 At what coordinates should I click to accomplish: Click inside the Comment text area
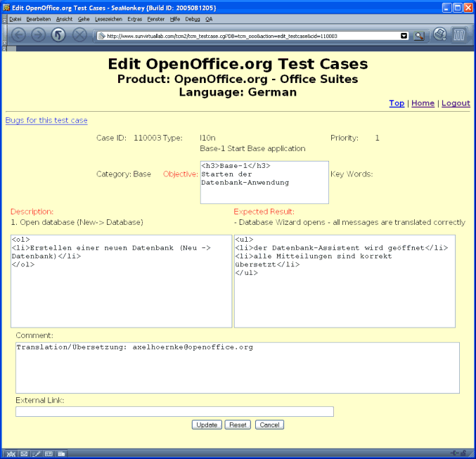238,368
